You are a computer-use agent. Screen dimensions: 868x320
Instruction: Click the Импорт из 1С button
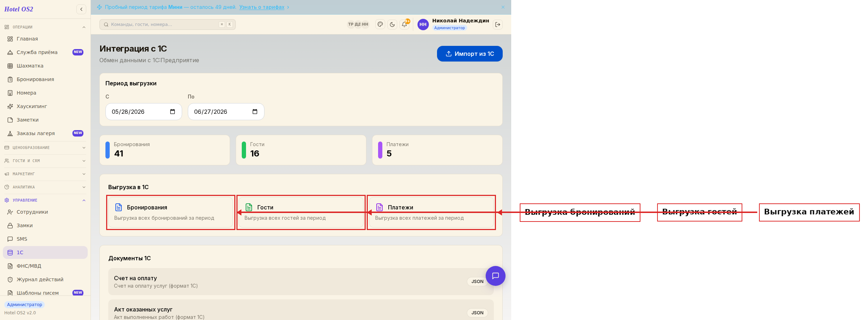click(470, 54)
